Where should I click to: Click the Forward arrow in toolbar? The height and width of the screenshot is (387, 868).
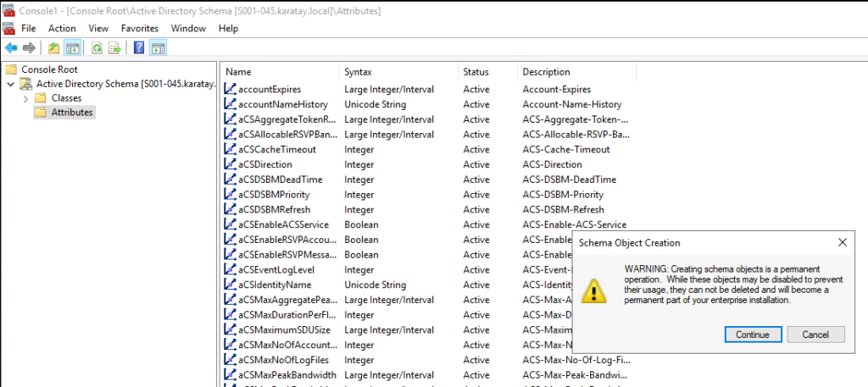tap(29, 48)
